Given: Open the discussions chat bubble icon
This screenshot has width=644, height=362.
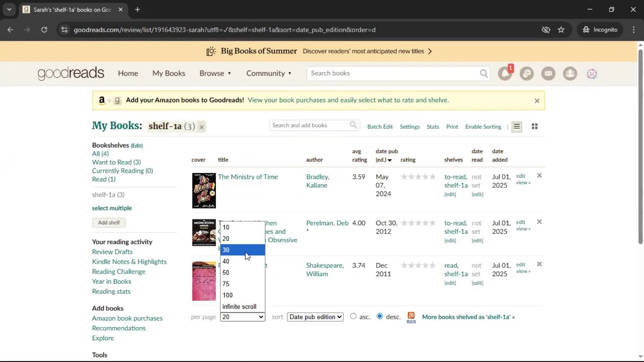Looking at the screenshot, I should coord(527,73).
